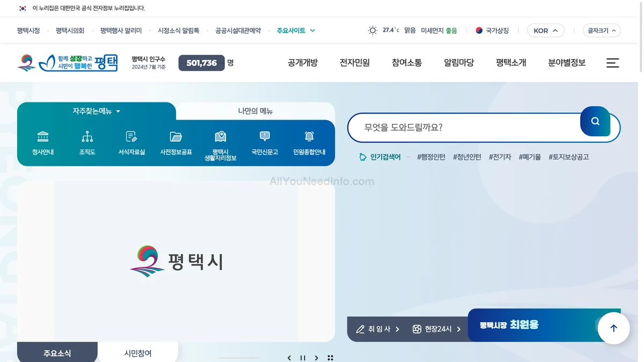
Task: Open the hamburger full menu icon
Action: pos(613,63)
